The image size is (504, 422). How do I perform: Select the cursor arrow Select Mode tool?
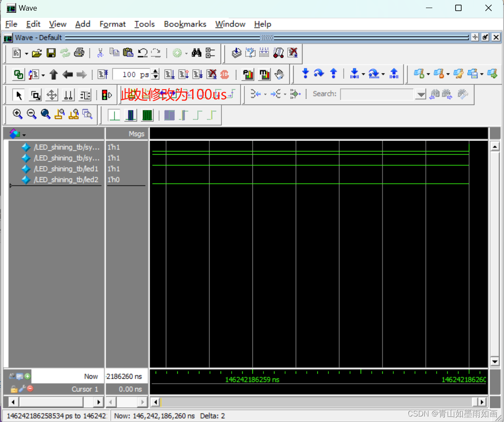coord(18,95)
